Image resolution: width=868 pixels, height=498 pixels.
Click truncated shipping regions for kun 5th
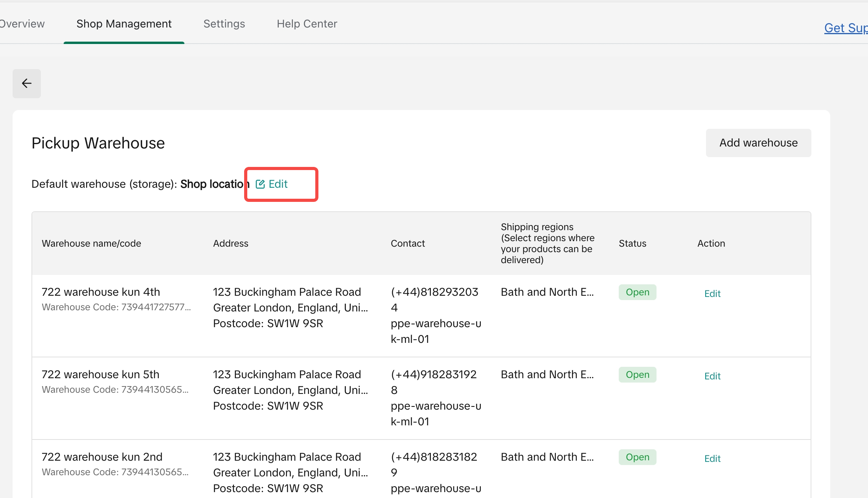click(547, 375)
